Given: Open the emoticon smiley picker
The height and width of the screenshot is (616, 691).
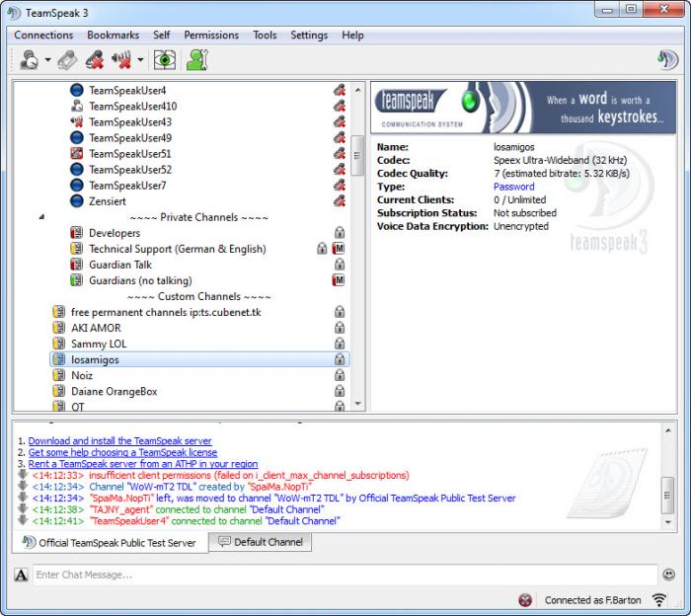Looking at the screenshot, I should (669, 575).
